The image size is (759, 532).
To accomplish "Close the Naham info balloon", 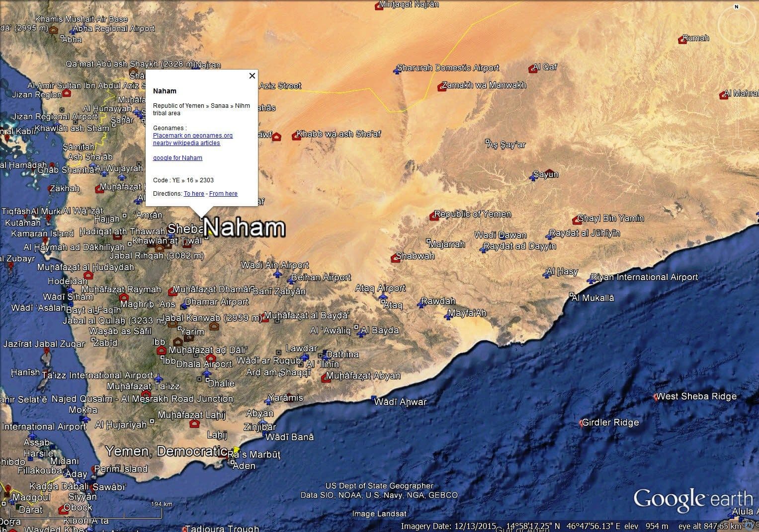I will coord(252,76).
